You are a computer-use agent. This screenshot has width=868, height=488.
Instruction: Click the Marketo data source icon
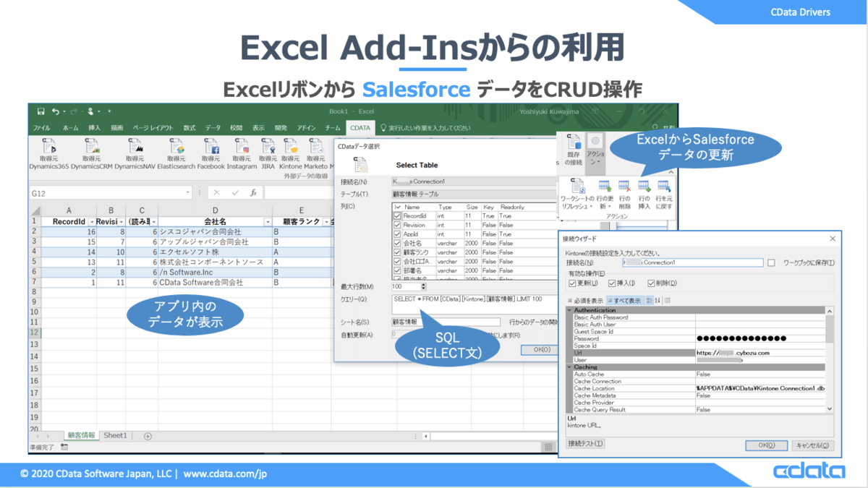click(x=315, y=145)
